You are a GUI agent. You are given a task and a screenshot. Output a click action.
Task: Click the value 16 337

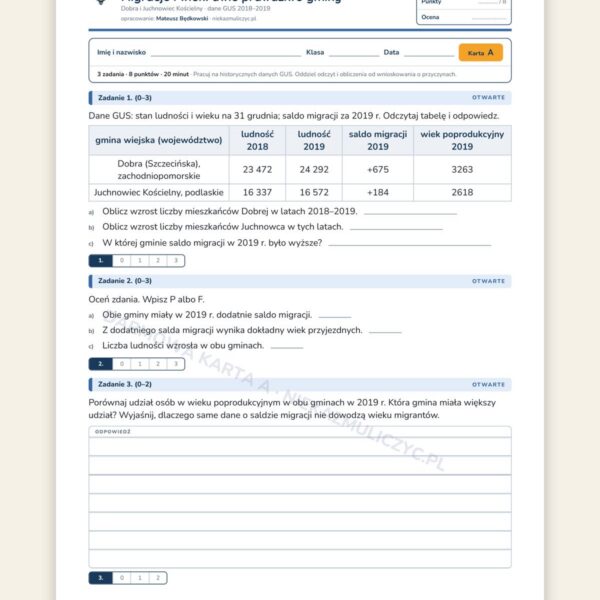(257, 192)
